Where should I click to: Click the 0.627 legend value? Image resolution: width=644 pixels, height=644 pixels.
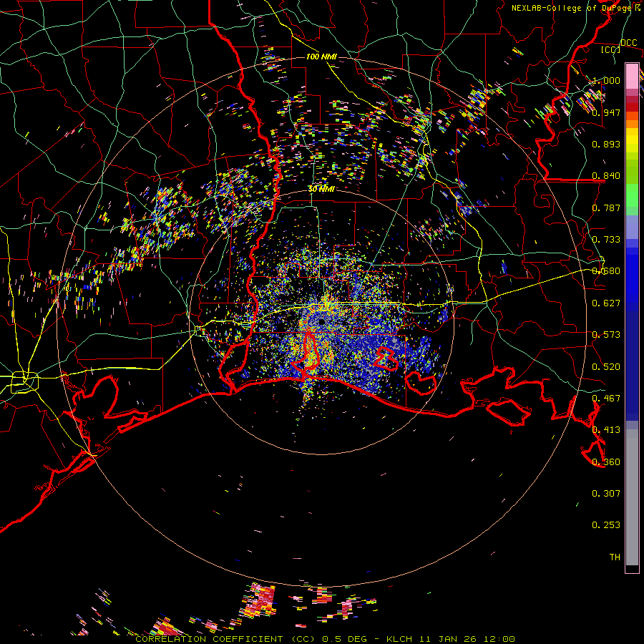pyautogui.click(x=606, y=303)
